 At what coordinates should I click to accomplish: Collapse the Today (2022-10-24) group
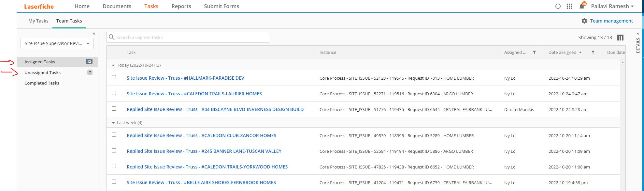(113, 65)
